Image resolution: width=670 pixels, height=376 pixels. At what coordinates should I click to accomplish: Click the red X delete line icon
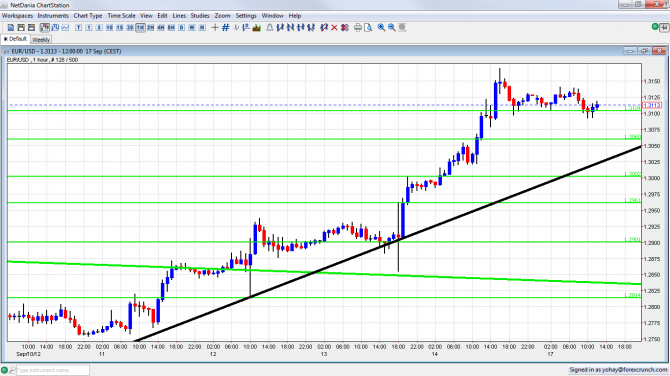coord(334,27)
